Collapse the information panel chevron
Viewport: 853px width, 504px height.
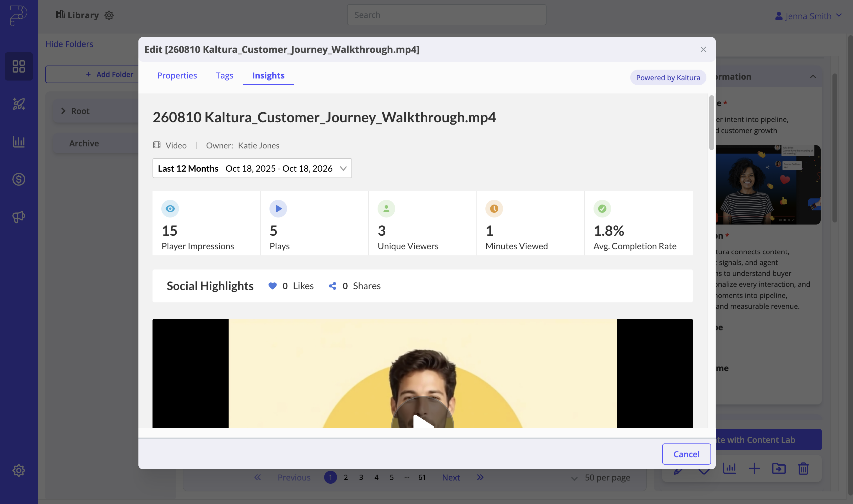pyautogui.click(x=813, y=76)
